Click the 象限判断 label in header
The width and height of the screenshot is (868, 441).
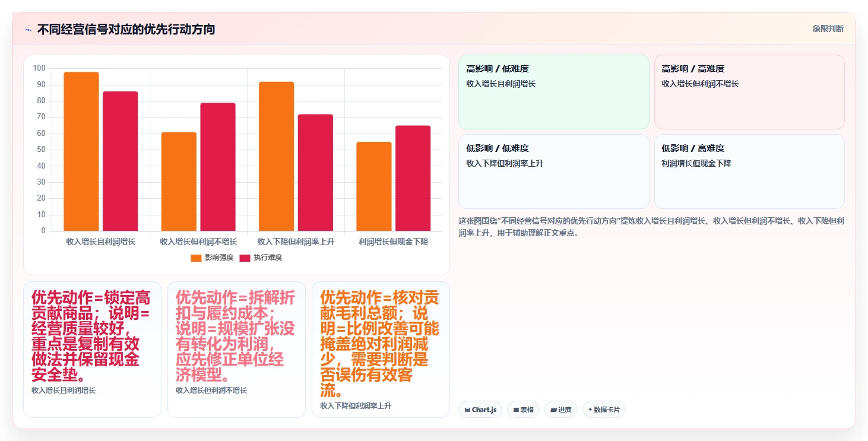pyautogui.click(x=828, y=29)
